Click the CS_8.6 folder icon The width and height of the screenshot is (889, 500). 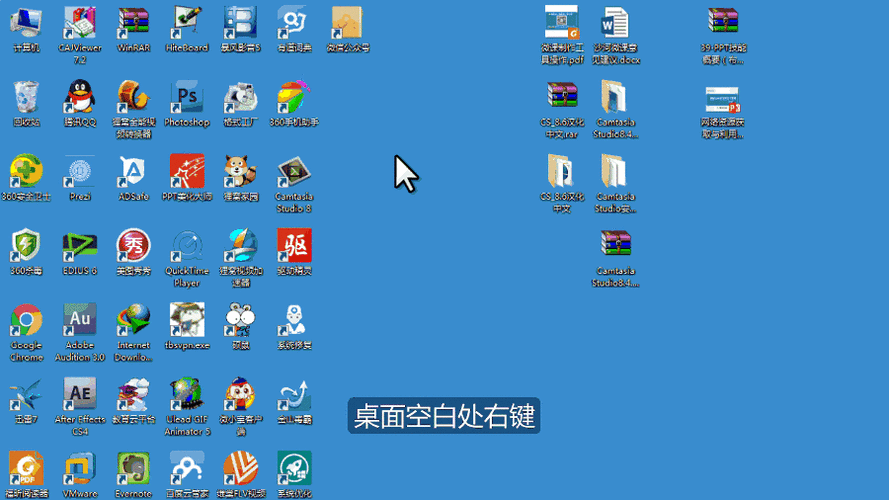pyautogui.click(x=562, y=171)
